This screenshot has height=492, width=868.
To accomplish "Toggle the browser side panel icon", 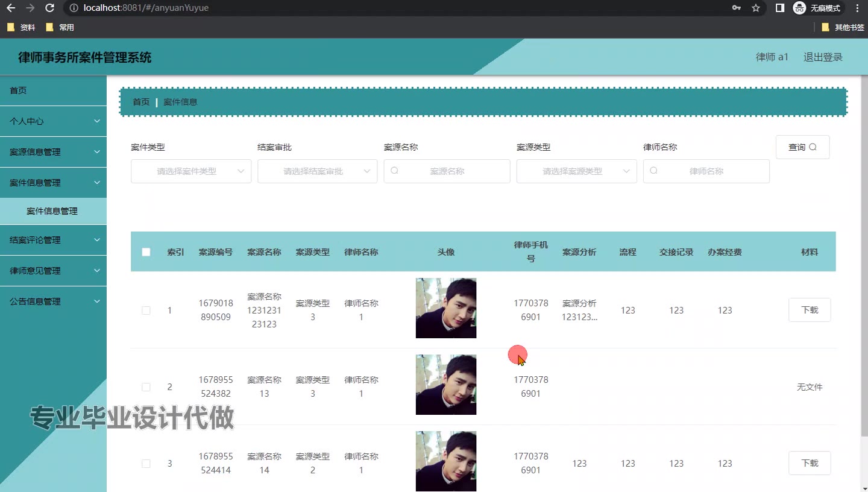I will tap(780, 8).
